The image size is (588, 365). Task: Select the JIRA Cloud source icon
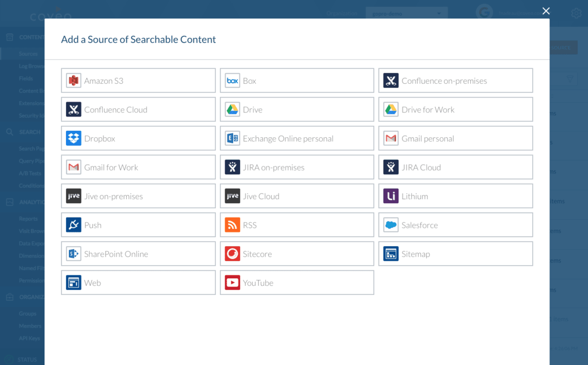click(x=390, y=167)
